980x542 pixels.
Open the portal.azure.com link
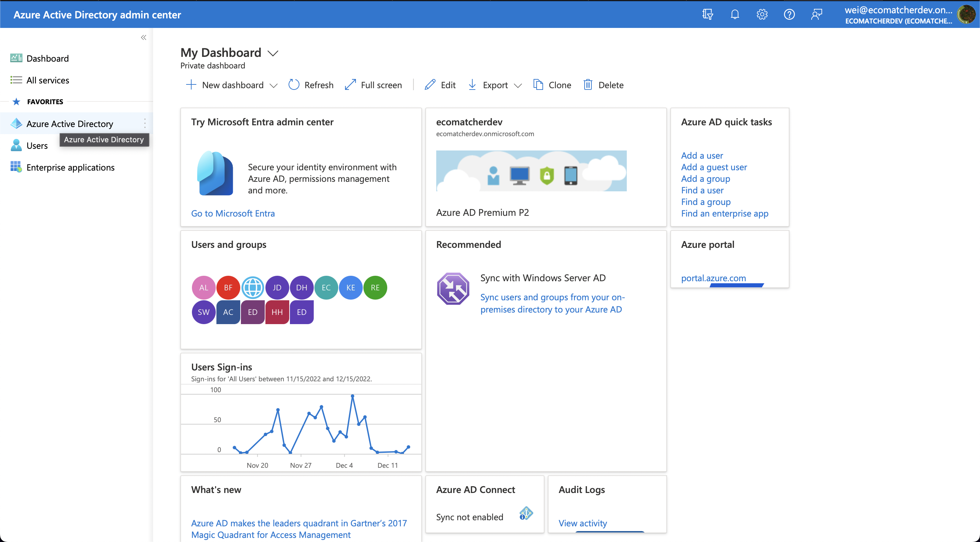click(x=713, y=278)
